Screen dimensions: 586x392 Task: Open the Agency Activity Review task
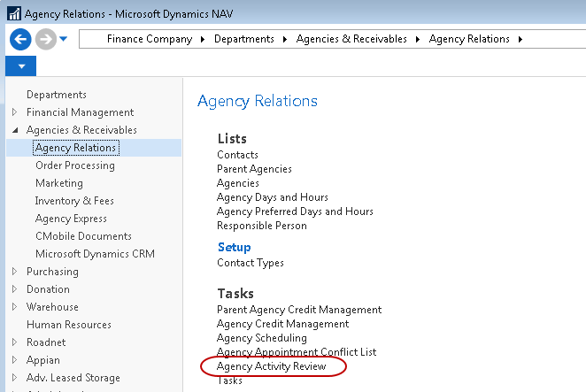coord(271,366)
